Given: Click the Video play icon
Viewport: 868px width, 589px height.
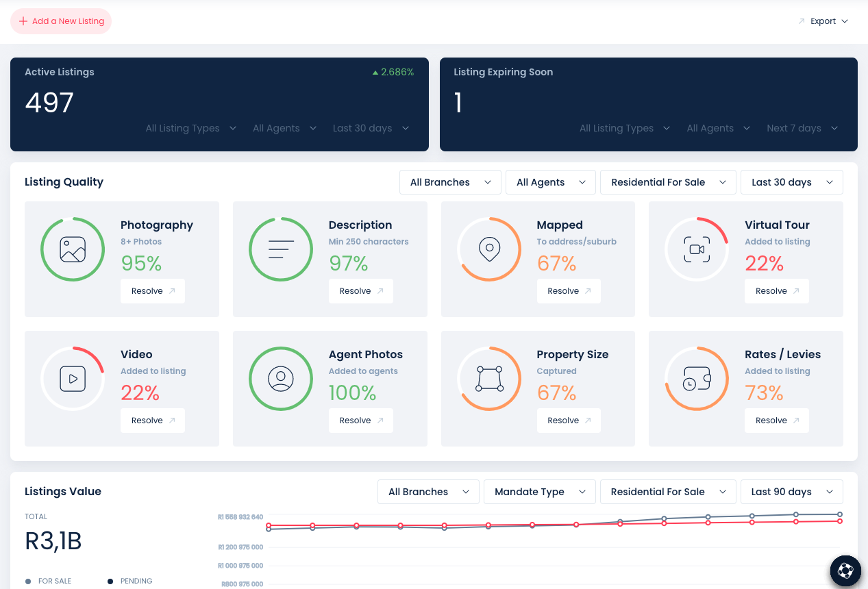Looking at the screenshot, I should click(x=73, y=378).
